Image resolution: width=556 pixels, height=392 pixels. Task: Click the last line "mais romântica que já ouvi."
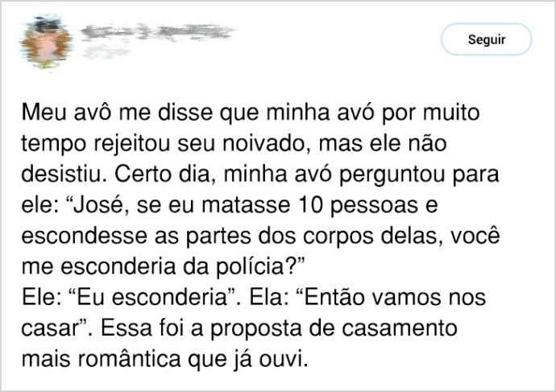[165, 359]
